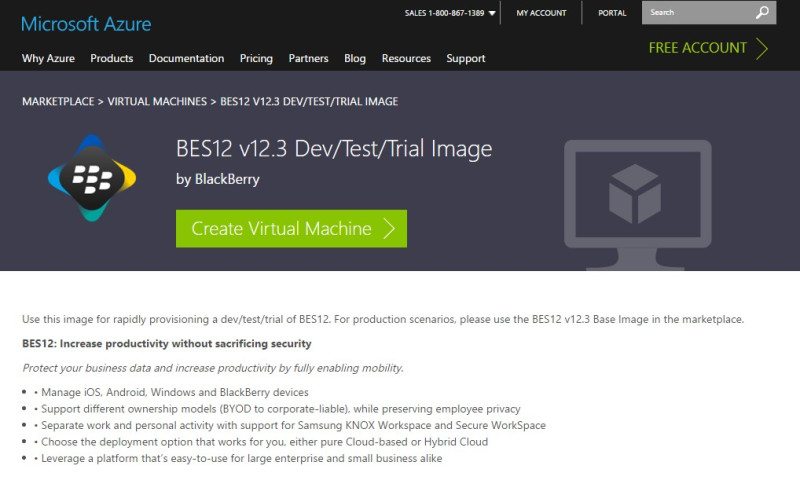Click the 'Separate work and personal activity' bullet

click(x=293, y=425)
